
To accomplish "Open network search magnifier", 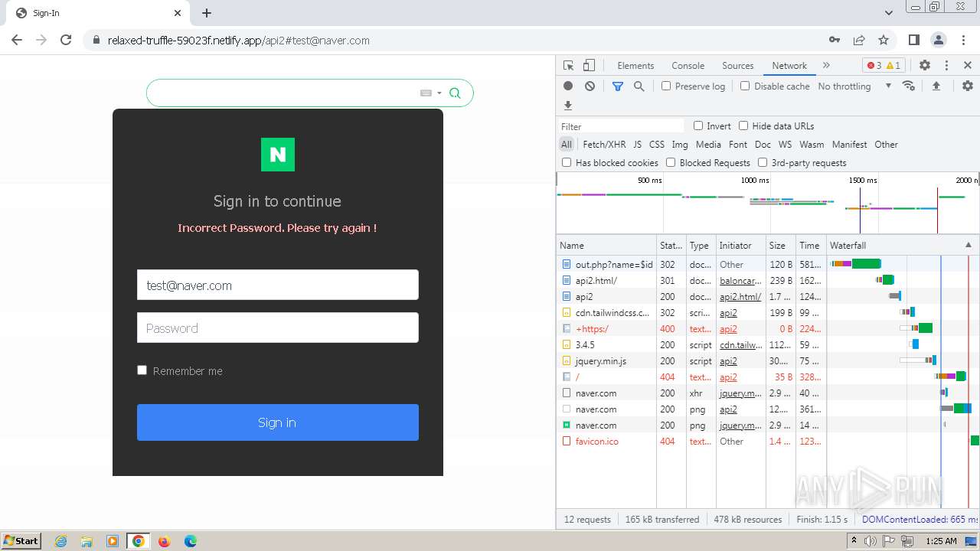I will [639, 86].
